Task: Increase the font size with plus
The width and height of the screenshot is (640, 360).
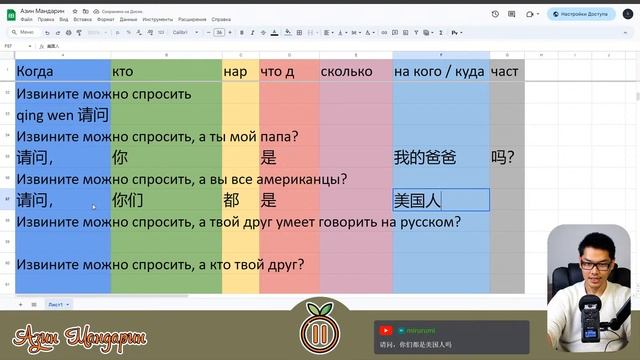Action: point(230,33)
